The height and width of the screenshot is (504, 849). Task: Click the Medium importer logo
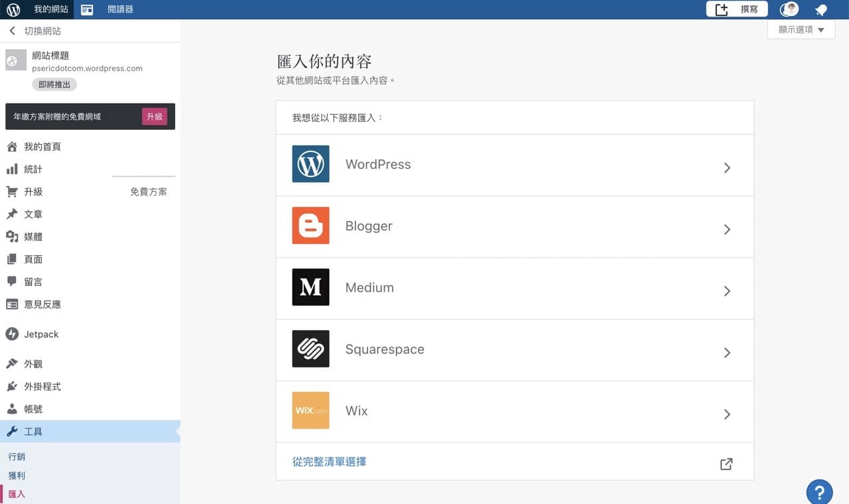tap(310, 287)
